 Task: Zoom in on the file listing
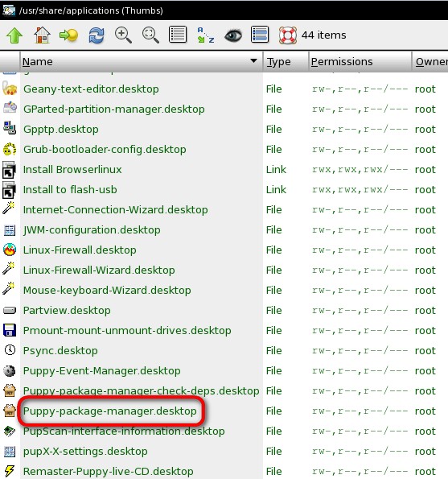coord(123,35)
